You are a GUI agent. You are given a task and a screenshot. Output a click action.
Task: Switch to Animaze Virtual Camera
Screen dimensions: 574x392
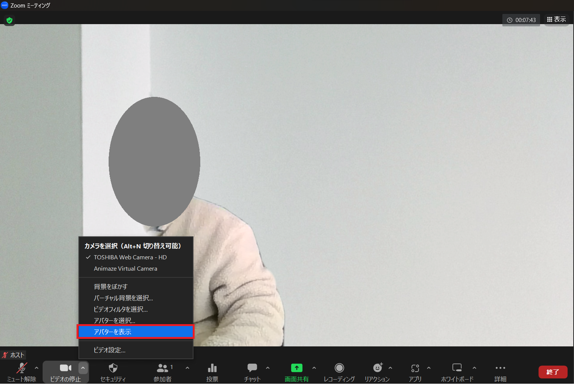click(x=126, y=269)
